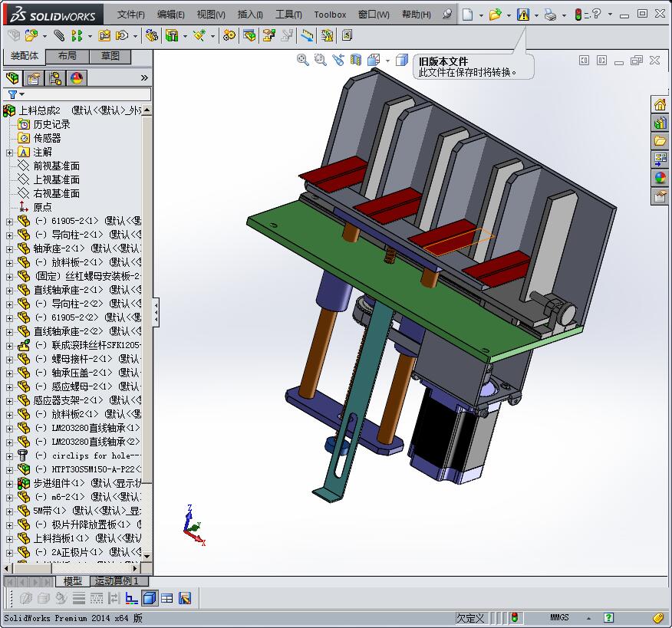Open the dropdown arrow beside New document
The image size is (672, 628).
tap(481, 15)
